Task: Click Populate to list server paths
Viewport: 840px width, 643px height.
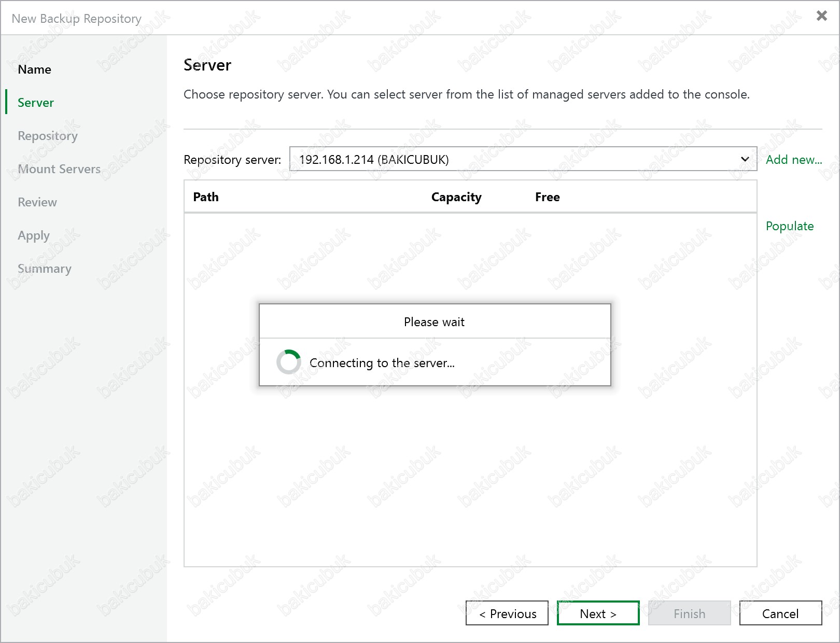Action: 790,226
